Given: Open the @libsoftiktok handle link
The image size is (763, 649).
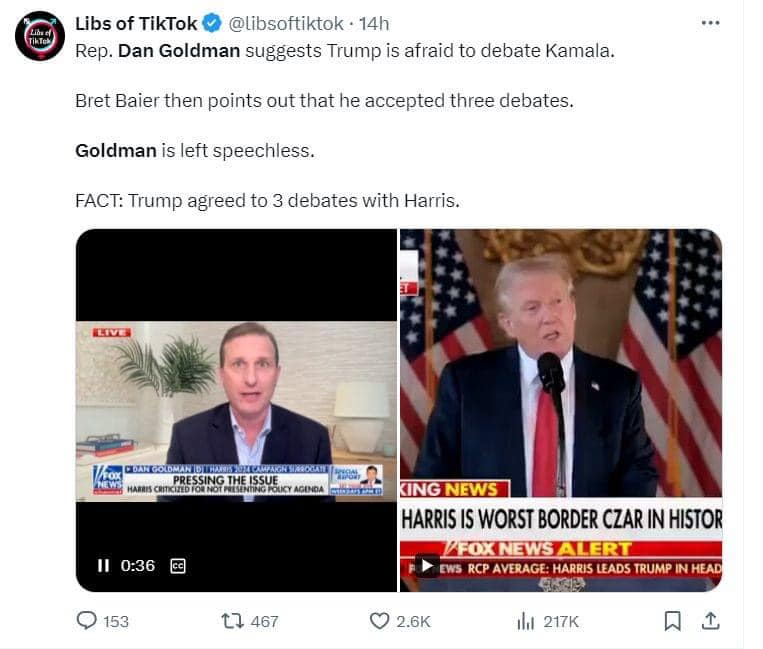Looking at the screenshot, I should 286,23.
